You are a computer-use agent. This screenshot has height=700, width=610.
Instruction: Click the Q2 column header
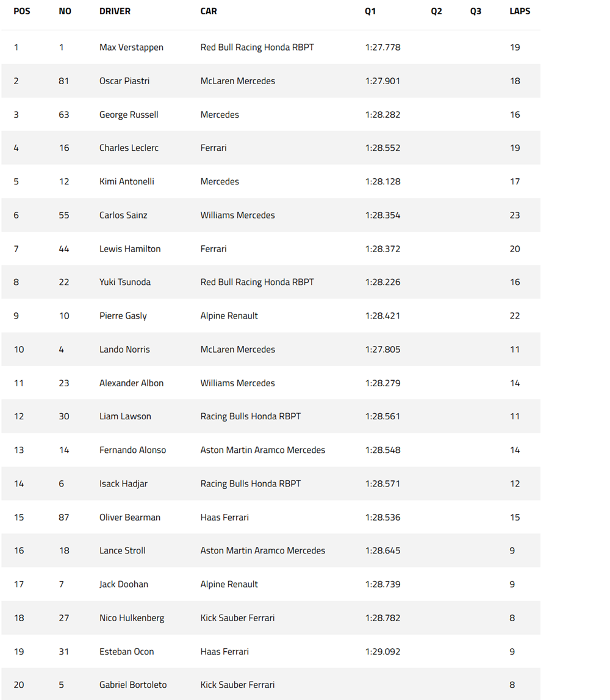coord(436,12)
